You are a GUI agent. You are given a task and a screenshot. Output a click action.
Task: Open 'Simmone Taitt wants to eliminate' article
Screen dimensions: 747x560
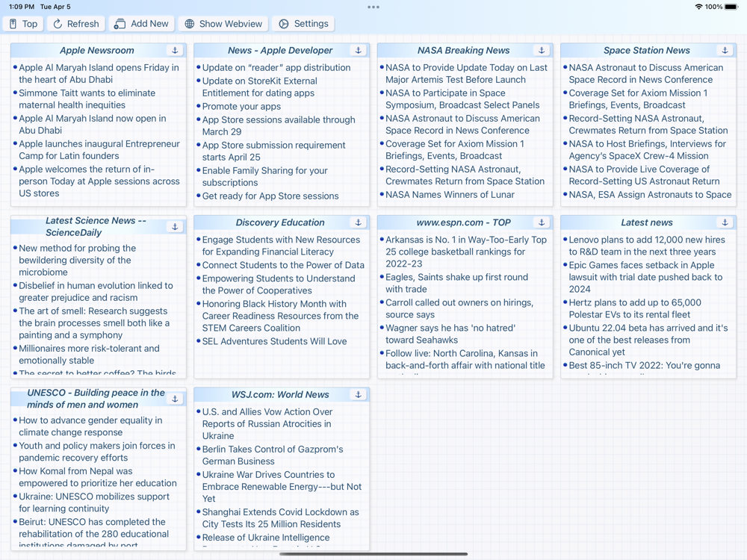pos(87,99)
